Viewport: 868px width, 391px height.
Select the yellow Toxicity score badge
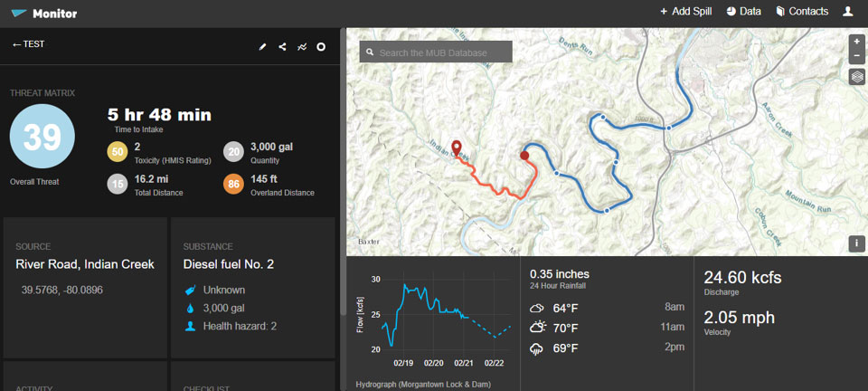(x=118, y=152)
